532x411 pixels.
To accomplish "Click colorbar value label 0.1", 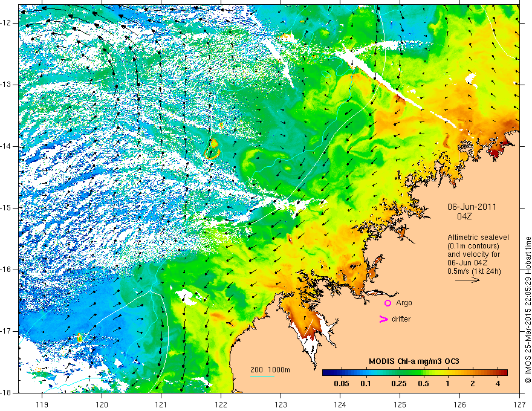I will point(366,384).
